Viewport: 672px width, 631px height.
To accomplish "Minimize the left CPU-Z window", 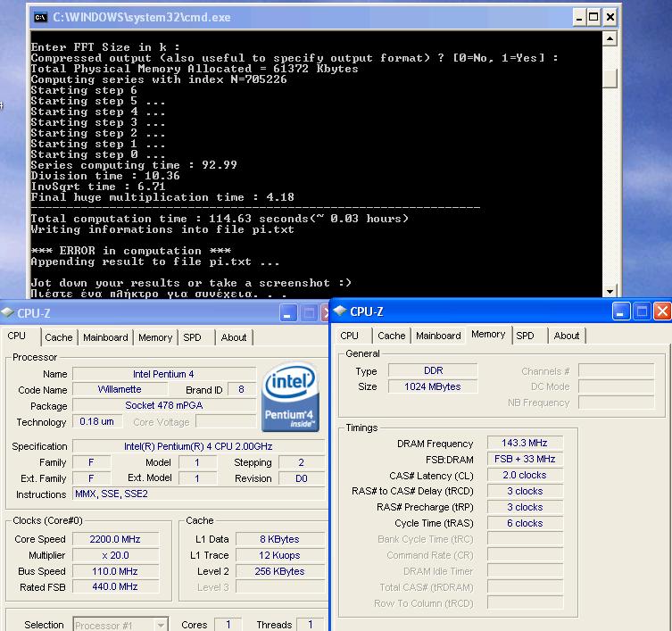I will (x=287, y=313).
